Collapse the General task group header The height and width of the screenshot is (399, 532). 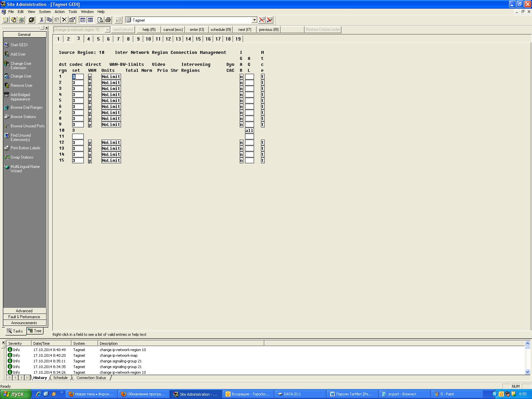pyautogui.click(x=25, y=35)
